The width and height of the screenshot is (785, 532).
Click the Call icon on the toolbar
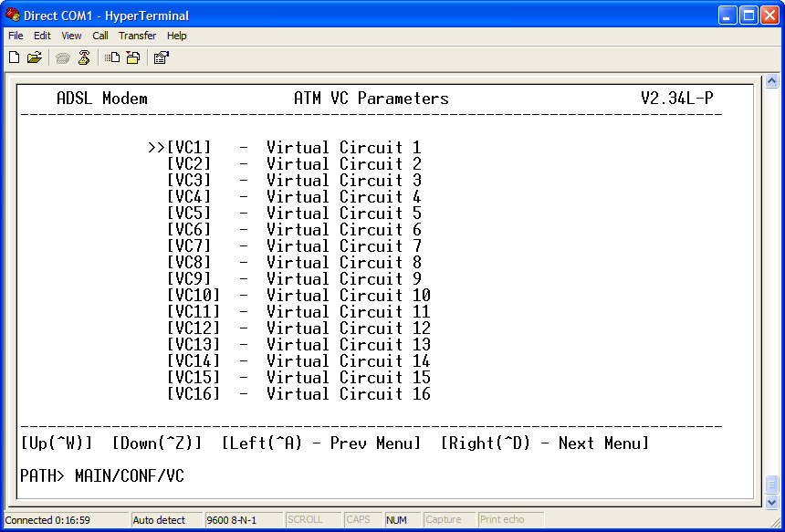pos(62,57)
